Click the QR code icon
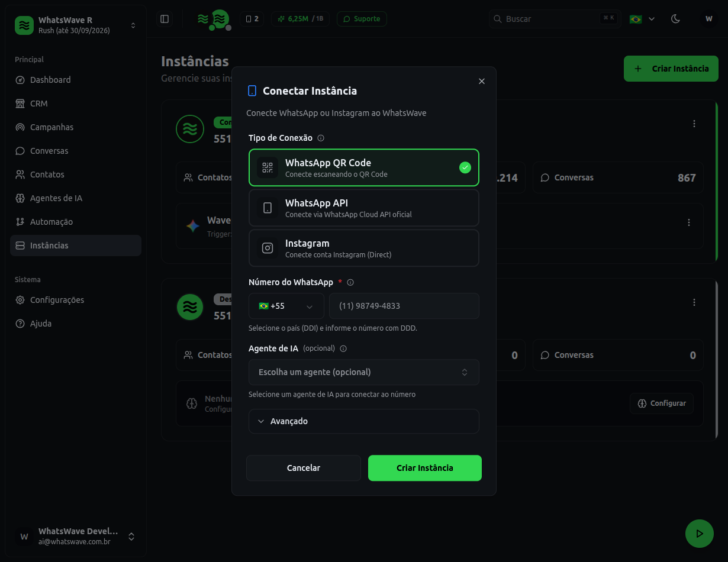728x562 pixels. point(268,168)
